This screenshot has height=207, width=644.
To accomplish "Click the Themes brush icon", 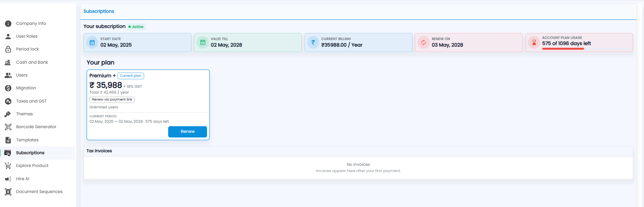I will click(8, 114).
